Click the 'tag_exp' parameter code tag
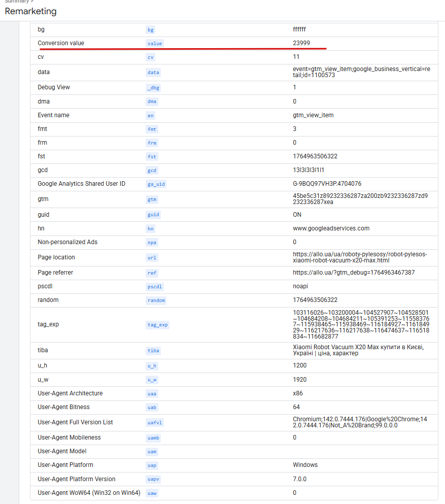 pos(157,325)
